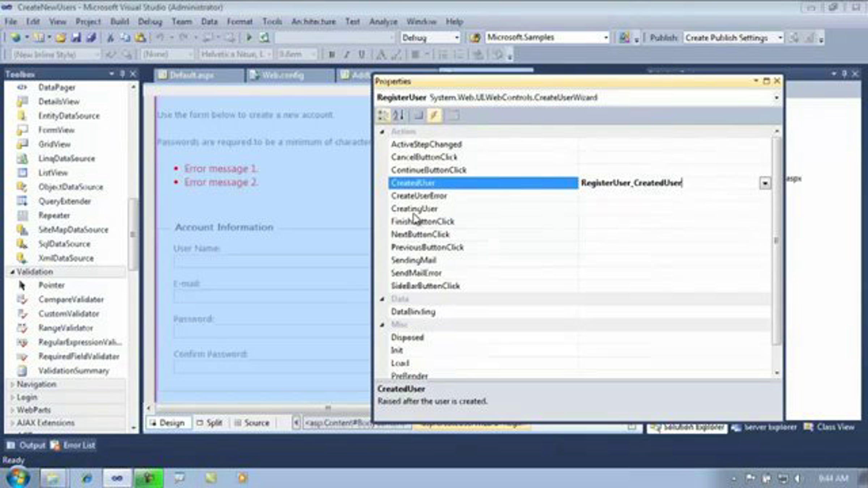
Task: Open the Debug configuration dropdown
Action: 456,38
